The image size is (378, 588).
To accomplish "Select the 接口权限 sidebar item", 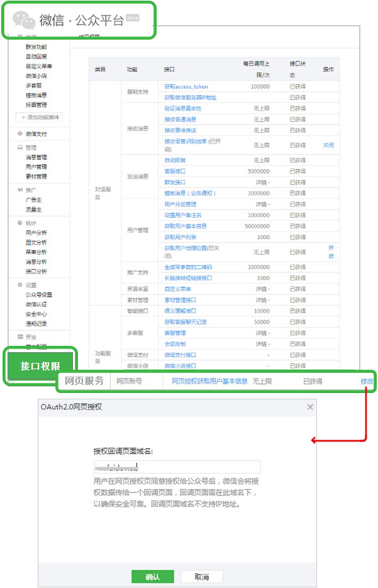I will point(40,366).
